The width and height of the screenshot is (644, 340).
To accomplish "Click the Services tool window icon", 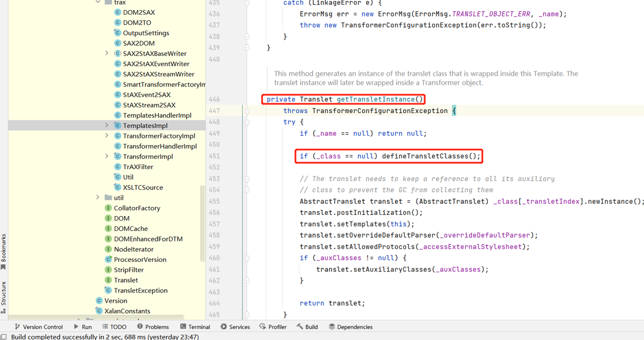I will pos(224,327).
